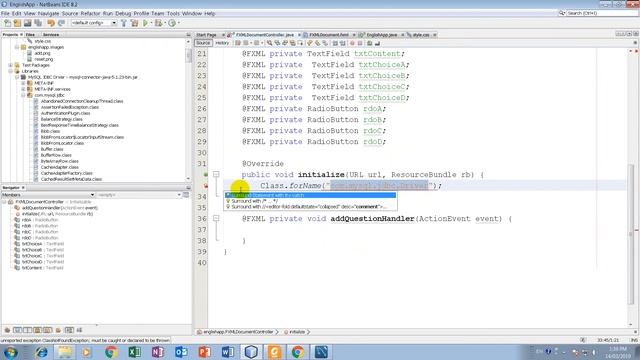640x360 pixels.
Task: Choose Surround Statement with try-catch hint
Action: point(310,196)
